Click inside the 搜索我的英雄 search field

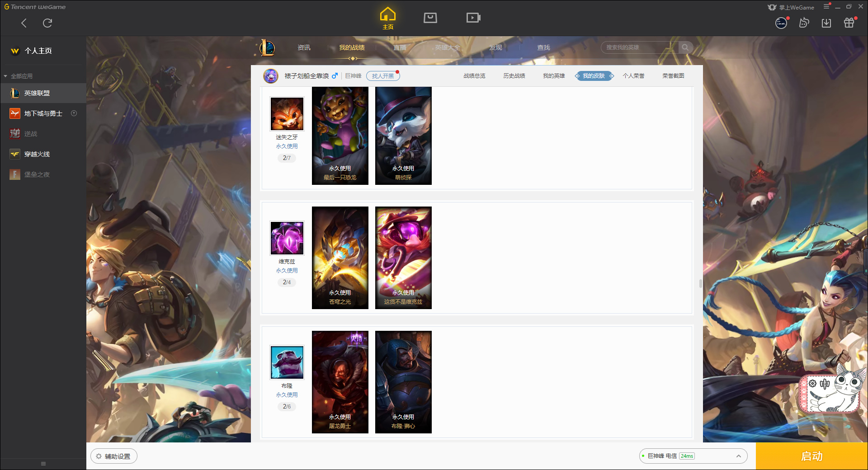click(640, 47)
